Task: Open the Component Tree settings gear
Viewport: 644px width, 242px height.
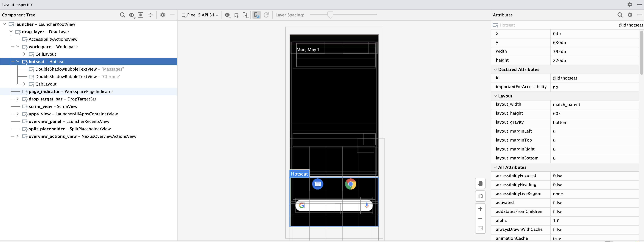Action: (163, 15)
